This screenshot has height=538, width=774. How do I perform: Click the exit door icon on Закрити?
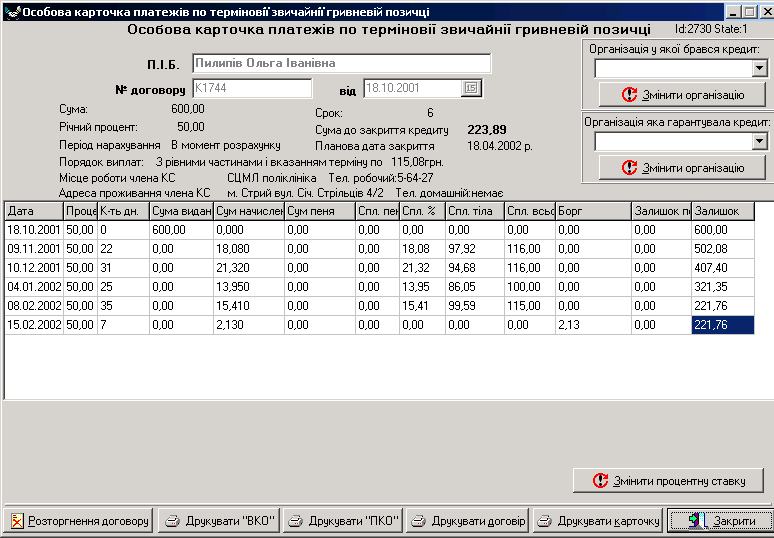[x=697, y=521]
